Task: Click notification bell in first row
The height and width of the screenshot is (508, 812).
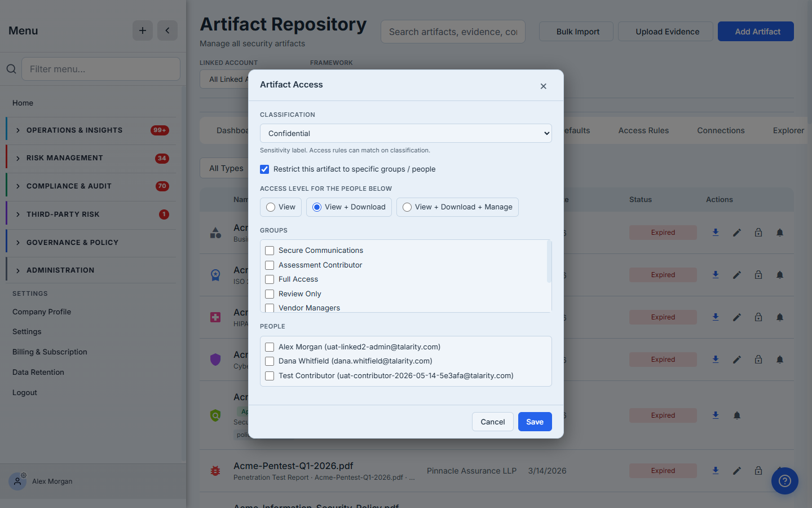Action: point(780,233)
